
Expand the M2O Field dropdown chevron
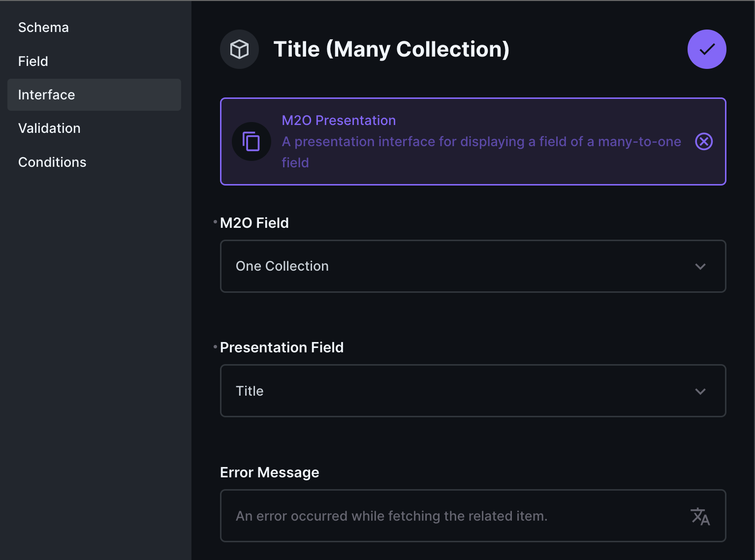[x=700, y=267]
